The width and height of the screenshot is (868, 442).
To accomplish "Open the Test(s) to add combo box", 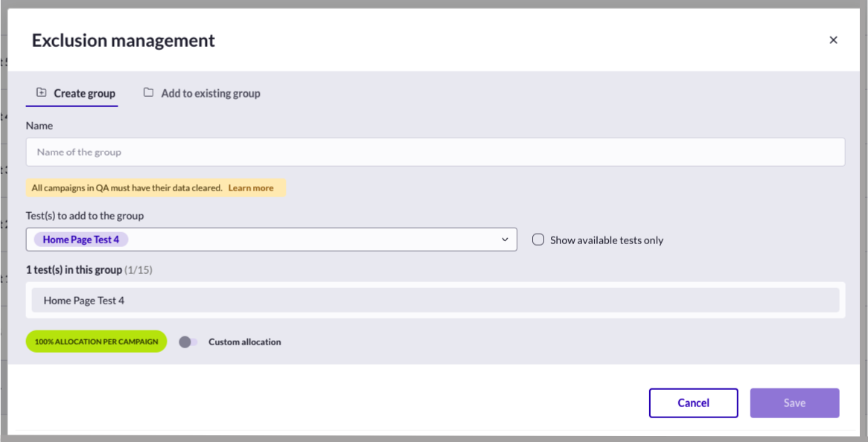I will point(271,240).
